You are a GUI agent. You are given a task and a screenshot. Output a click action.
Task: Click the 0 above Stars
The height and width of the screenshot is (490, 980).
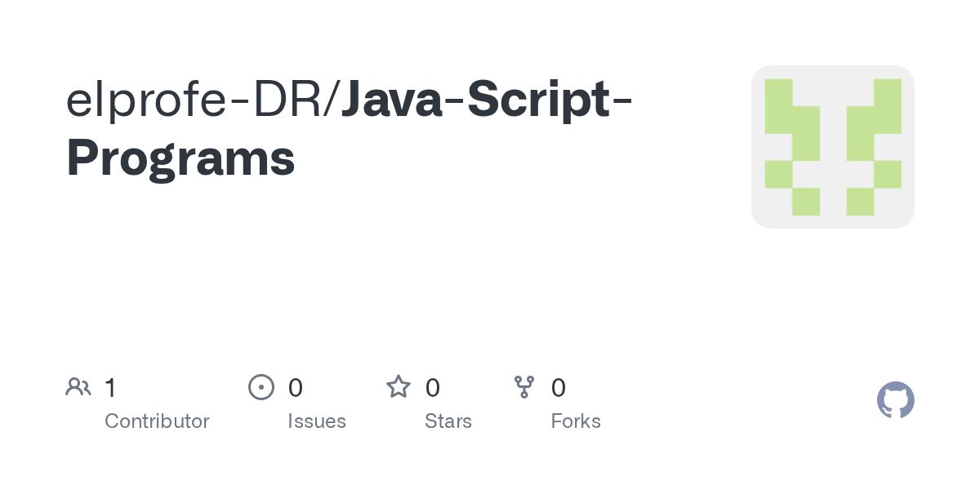(433, 388)
